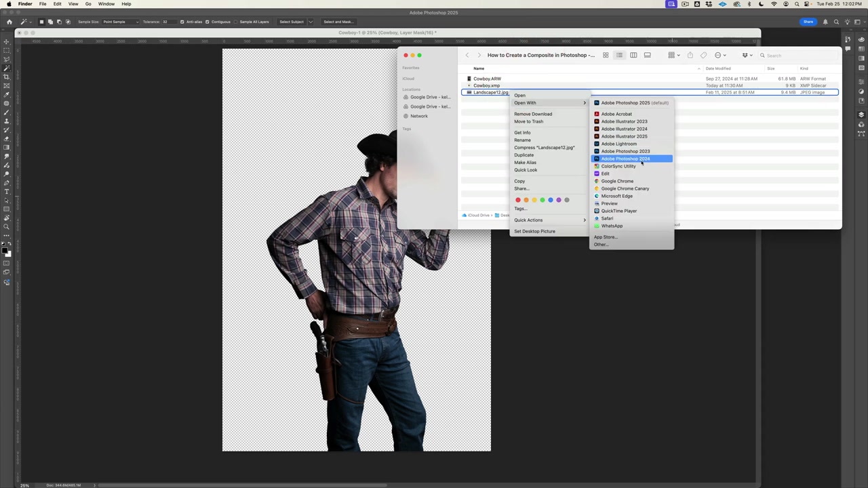Select Get Info in context menu

(x=522, y=133)
